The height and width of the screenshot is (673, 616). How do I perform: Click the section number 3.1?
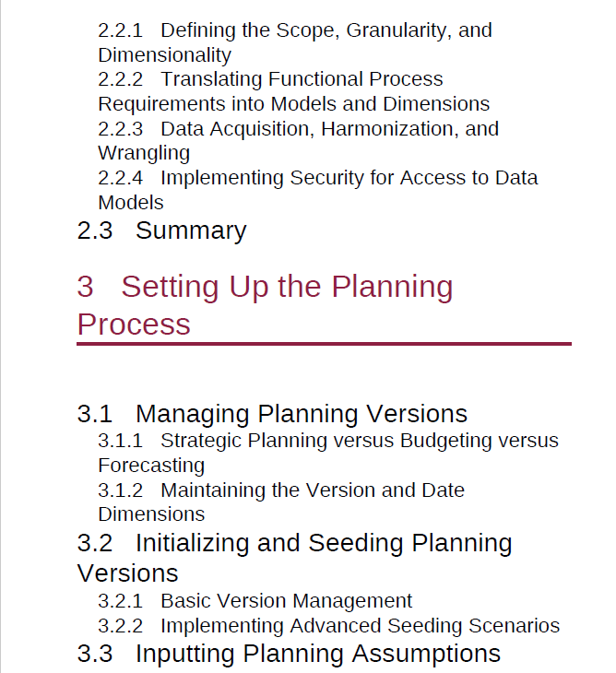pos(95,414)
